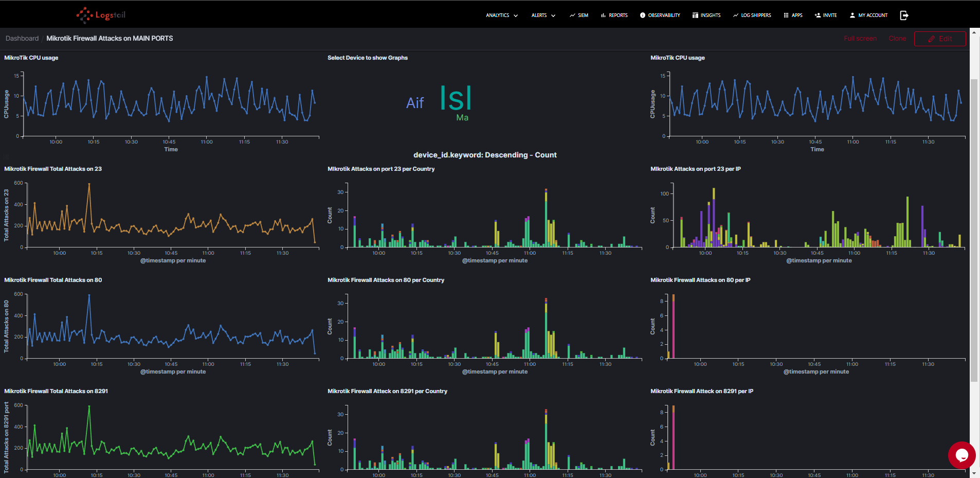This screenshot has width=980, height=478.
Task: Click 'device_id.keyword: Descending - Count' label
Action: coord(485,155)
